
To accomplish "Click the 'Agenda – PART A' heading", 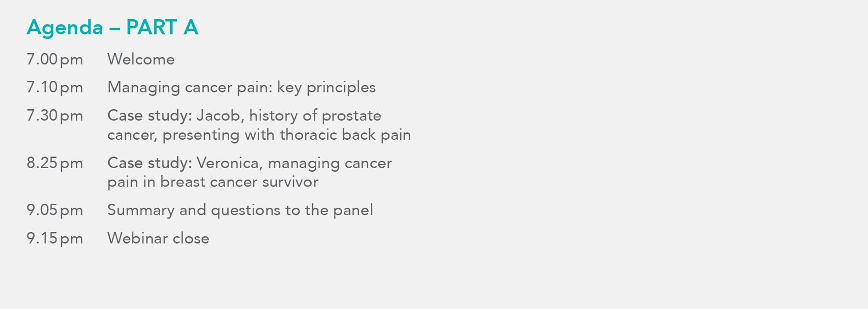I will point(112,27).
